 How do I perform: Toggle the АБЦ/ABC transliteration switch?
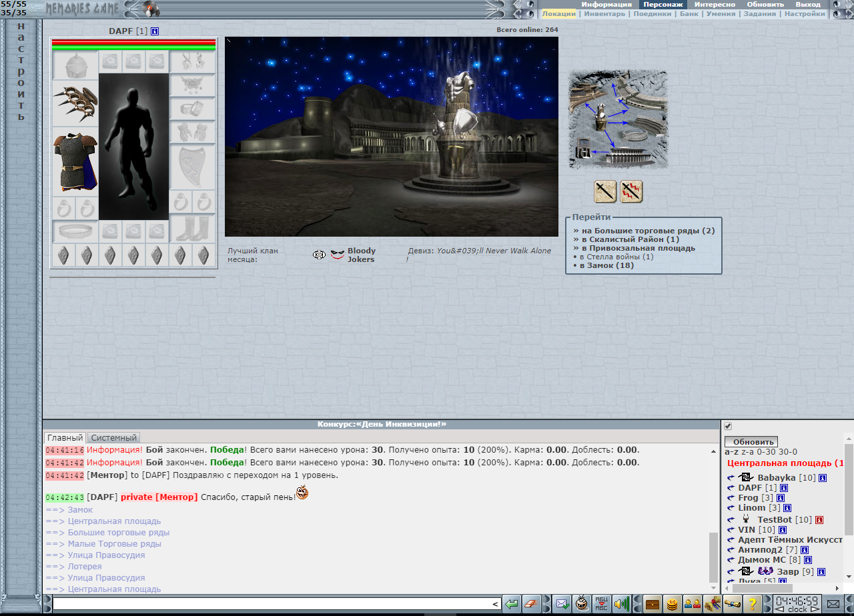coord(601,604)
